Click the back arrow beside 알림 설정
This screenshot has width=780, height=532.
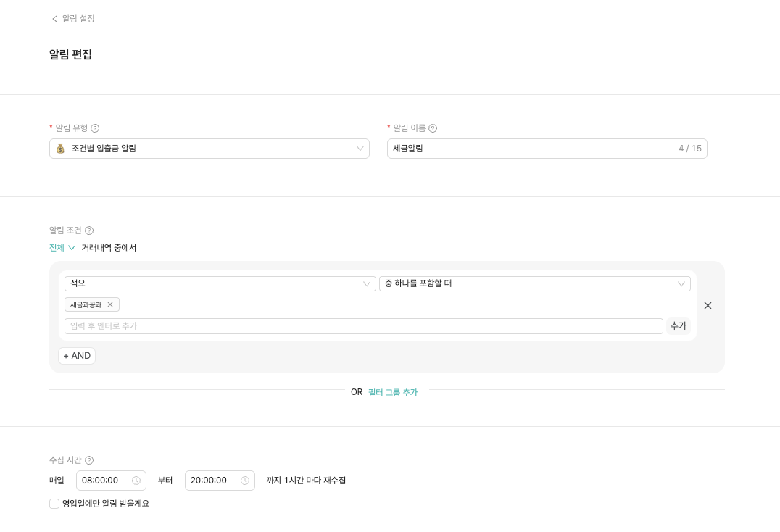[54, 19]
